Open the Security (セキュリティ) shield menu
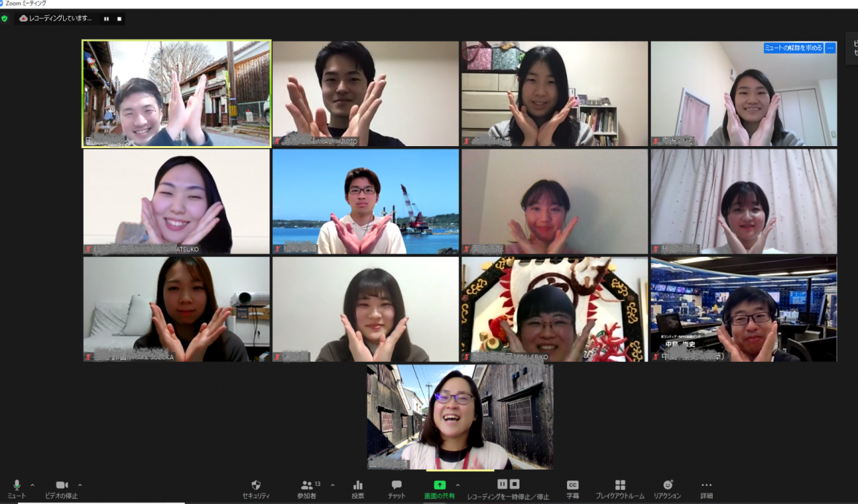 255,485
